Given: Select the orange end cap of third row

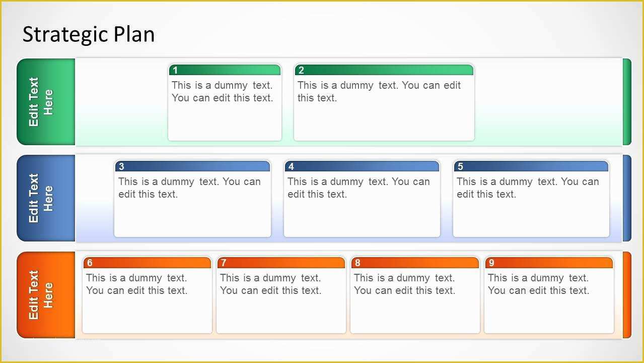Looking at the screenshot, I should pos(627,295).
